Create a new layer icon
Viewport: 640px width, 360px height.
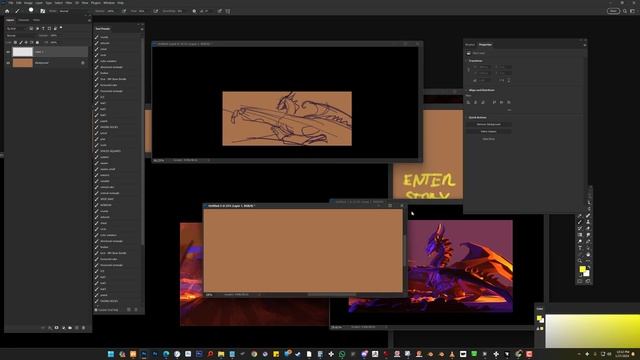77,328
